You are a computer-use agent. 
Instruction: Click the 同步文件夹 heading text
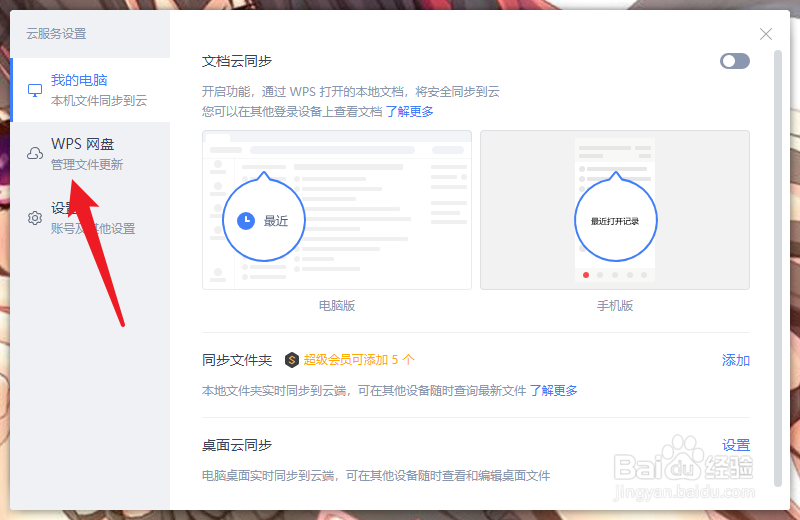pos(237,360)
